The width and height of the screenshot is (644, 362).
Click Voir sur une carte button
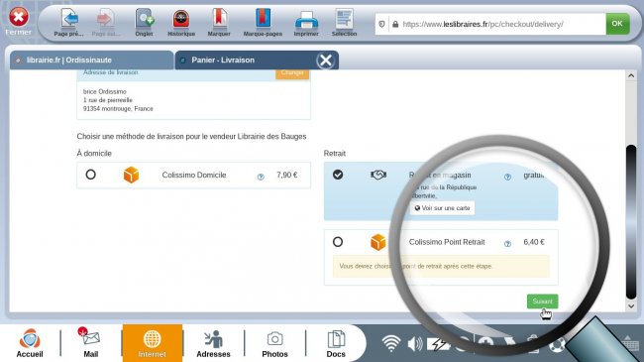pyautogui.click(x=442, y=208)
